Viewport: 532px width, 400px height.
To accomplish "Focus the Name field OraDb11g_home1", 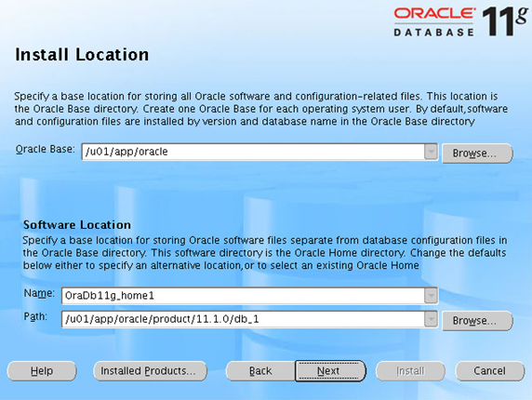I will (x=243, y=296).
